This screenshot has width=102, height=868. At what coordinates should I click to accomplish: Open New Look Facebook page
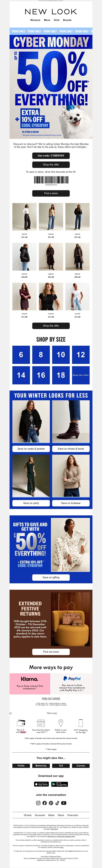coord(45,803)
